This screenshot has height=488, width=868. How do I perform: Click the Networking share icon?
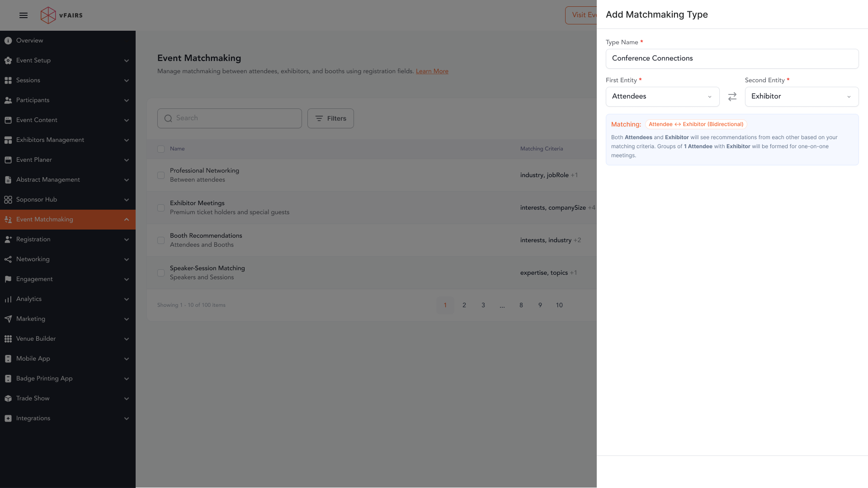(x=8, y=259)
